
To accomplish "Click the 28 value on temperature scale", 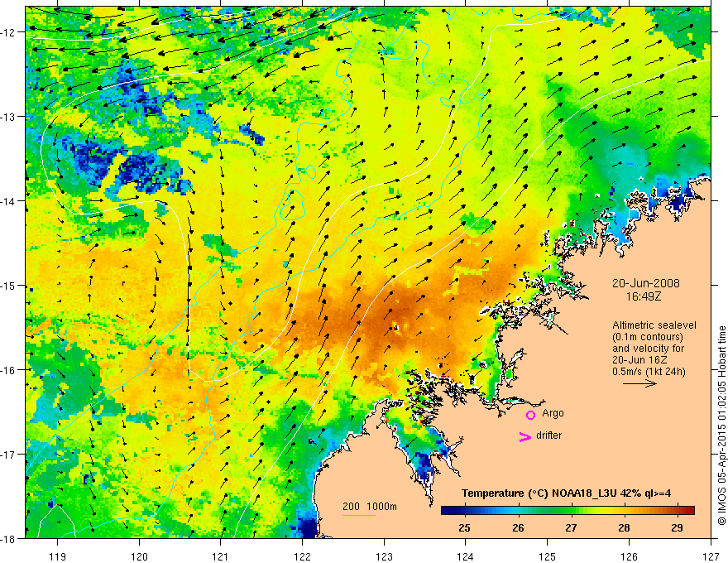I will click(624, 528).
